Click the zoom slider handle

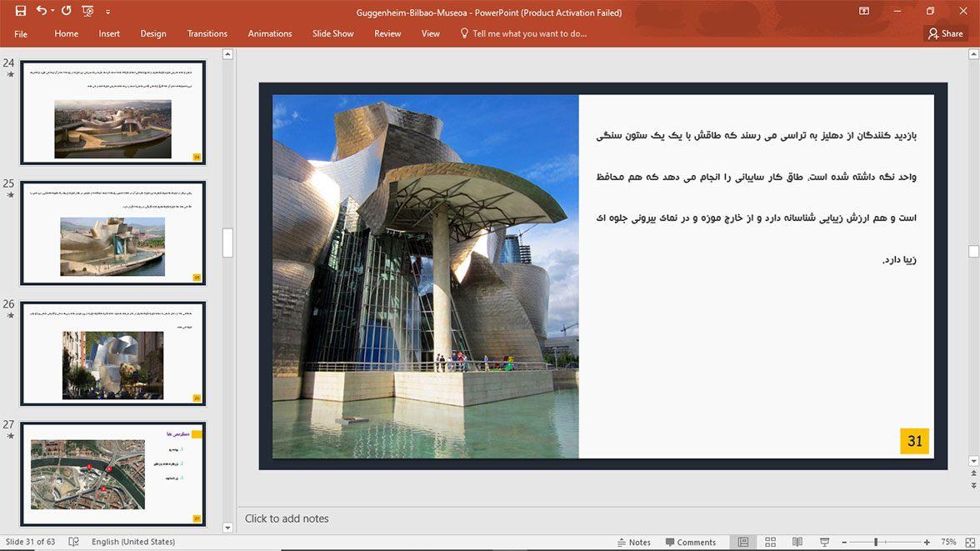876,542
